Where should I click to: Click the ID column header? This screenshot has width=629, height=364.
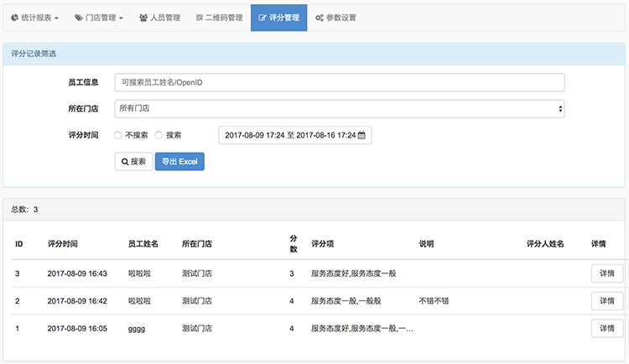[x=18, y=243]
